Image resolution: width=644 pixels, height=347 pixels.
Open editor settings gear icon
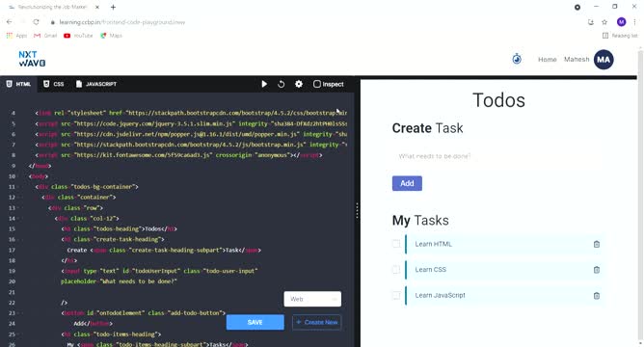(x=299, y=84)
